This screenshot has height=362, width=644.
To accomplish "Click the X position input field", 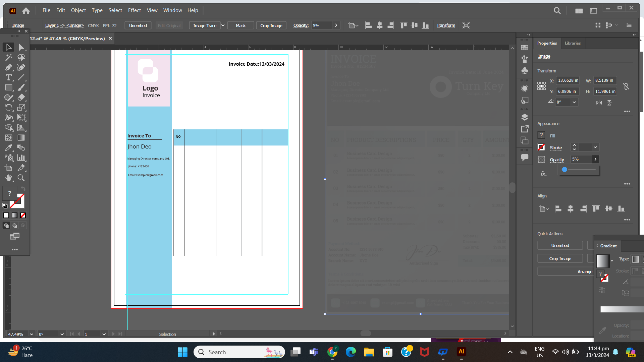I will click(568, 80).
